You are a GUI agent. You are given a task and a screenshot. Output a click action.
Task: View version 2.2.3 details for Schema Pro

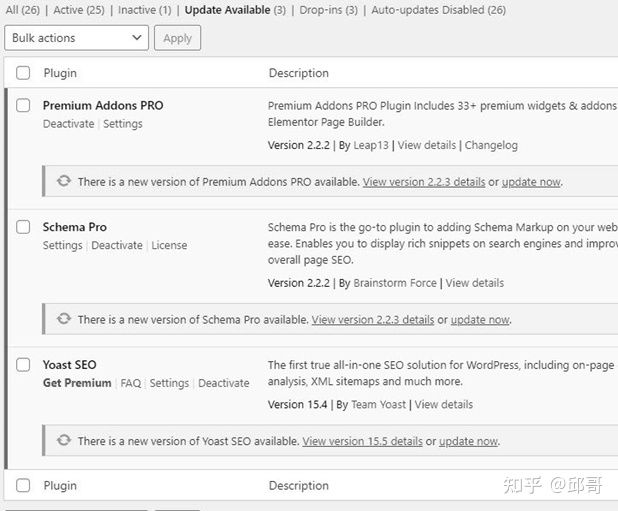[373, 320]
